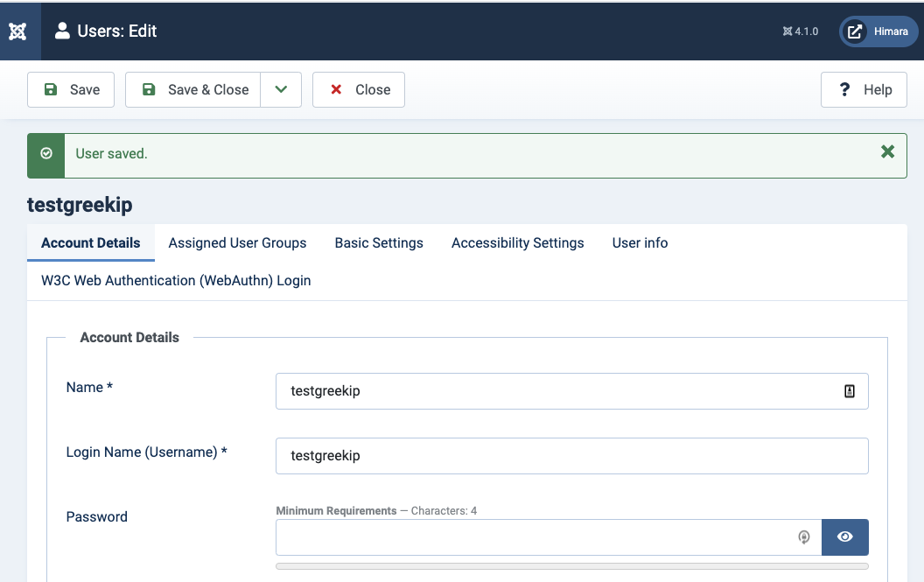Click the green success checkmark icon
The image size is (924, 582).
46,154
